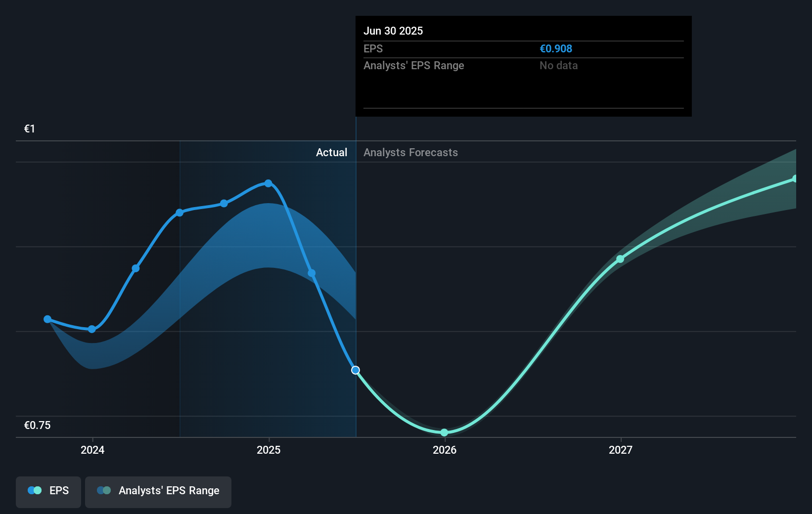The width and height of the screenshot is (812, 514).
Task: Click the first EPS data point on the left
Action: click(47, 319)
